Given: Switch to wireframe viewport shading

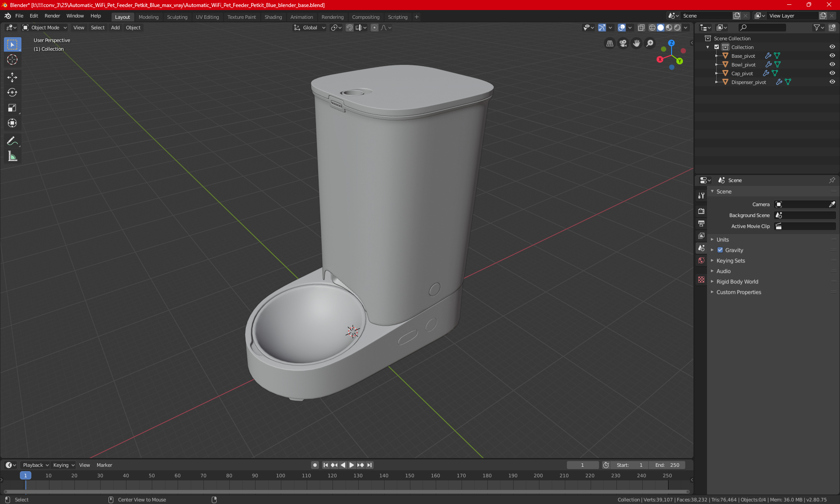Looking at the screenshot, I should (x=652, y=28).
